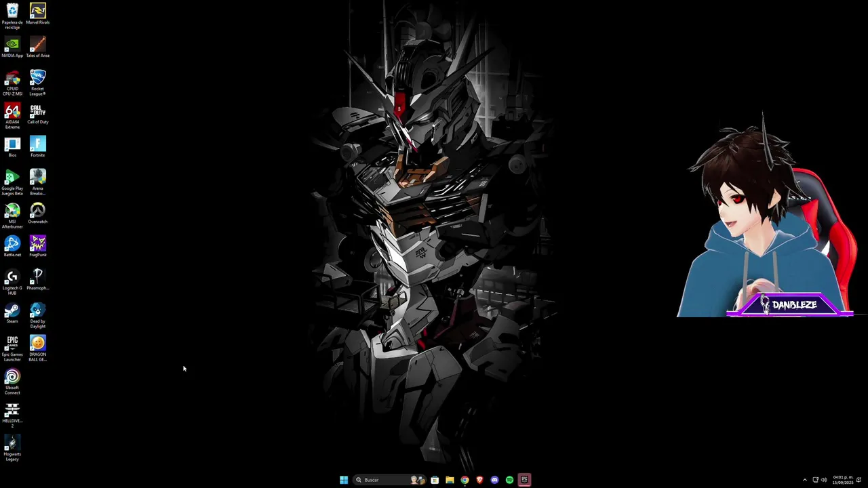Select the MSI Afterburner shortcut
Image resolution: width=868 pixels, height=488 pixels.
[12, 216]
